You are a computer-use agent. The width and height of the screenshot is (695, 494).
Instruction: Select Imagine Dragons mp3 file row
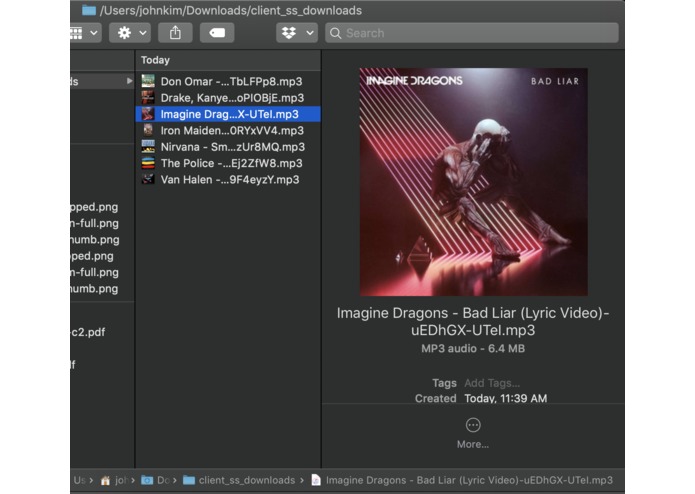(228, 114)
